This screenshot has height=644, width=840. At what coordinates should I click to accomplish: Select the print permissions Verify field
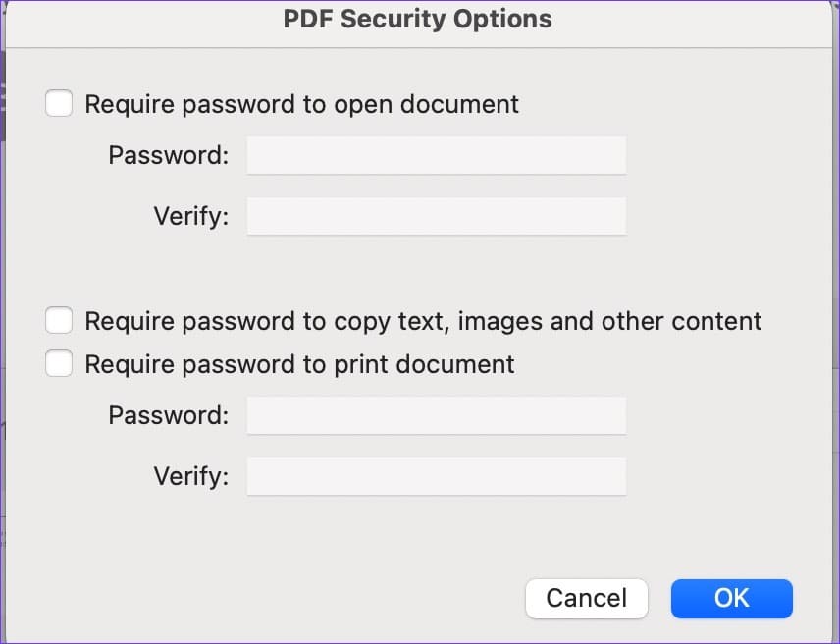(436, 476)
